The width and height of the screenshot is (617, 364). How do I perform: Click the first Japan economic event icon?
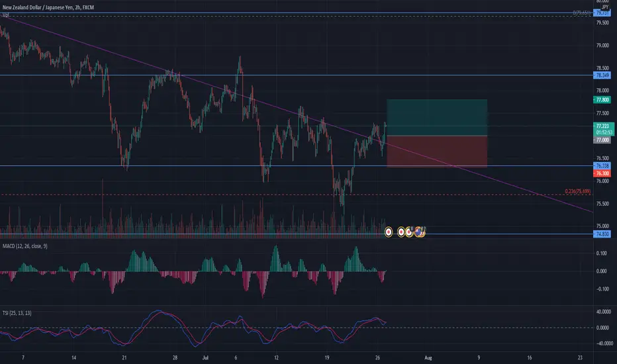click(389, 232)
